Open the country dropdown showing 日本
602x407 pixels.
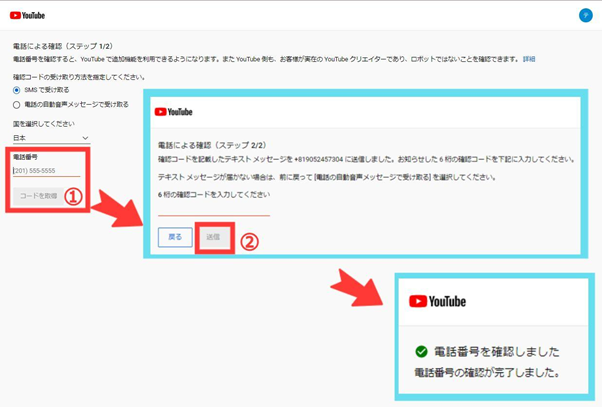(x=51, y=138)
